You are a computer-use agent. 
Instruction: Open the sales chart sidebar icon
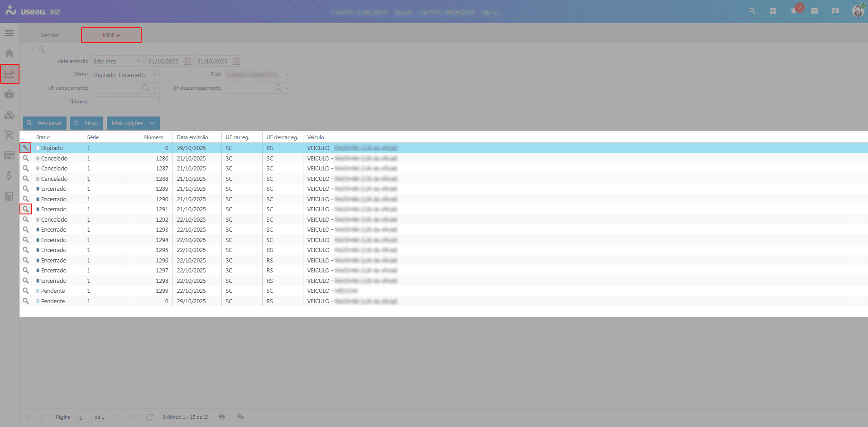tap(10, 74)
